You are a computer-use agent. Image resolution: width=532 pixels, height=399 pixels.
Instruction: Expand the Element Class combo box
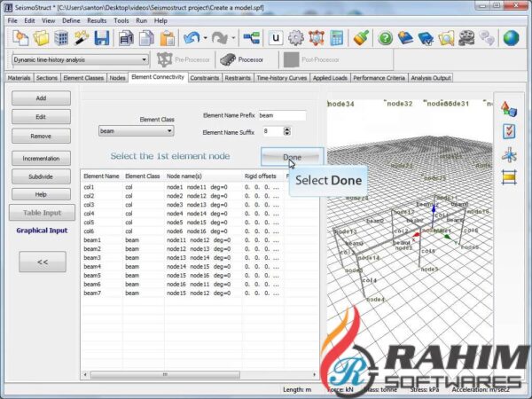[x=136, y=131]
